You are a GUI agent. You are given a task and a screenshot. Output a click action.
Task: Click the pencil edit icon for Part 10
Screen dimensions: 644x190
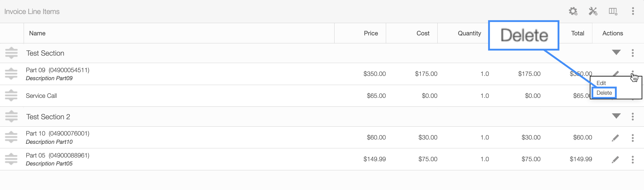615,138
